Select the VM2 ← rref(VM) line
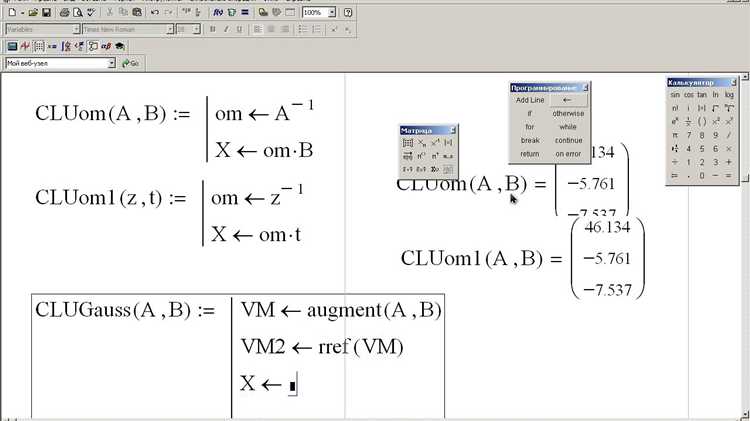The height and width of the screenshot is (421, 750). [322, 346]
